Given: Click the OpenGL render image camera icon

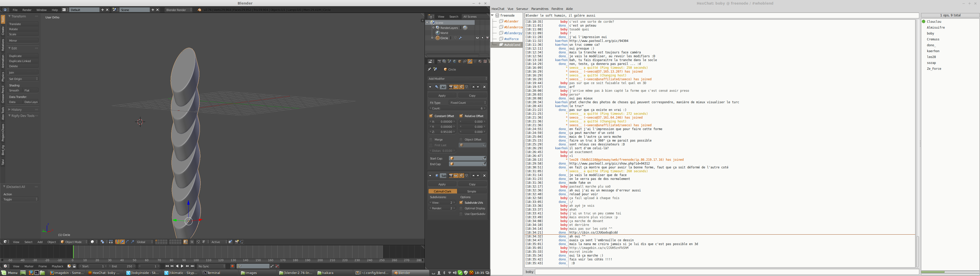Looking at the screenshot, I should click(x=237, y=242).
